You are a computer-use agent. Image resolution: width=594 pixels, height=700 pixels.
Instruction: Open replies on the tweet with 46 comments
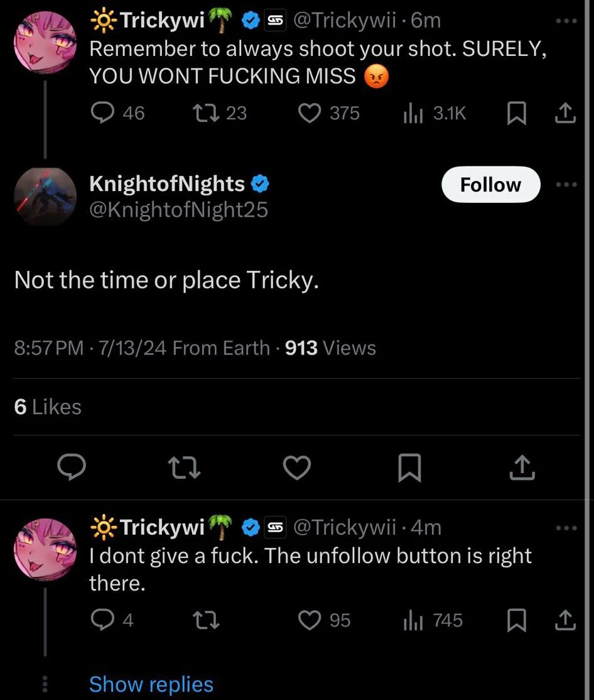pyautogui.click(x=102, y=113)
